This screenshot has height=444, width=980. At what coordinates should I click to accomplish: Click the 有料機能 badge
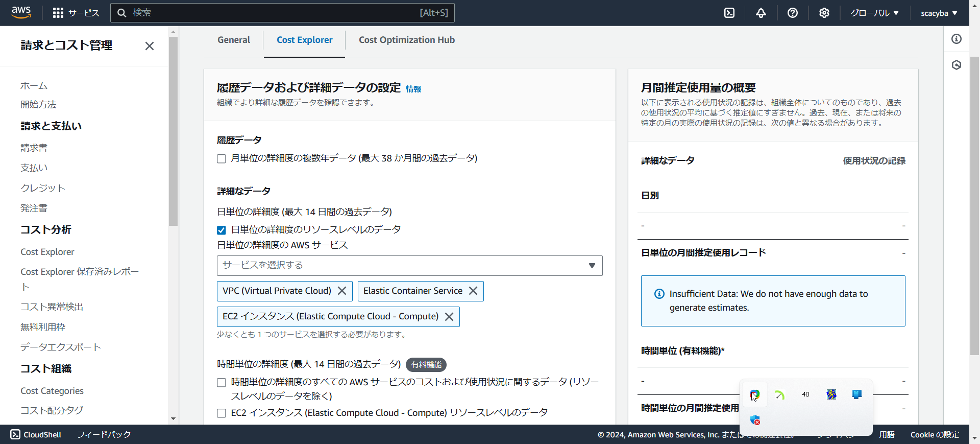coord(426,365)
